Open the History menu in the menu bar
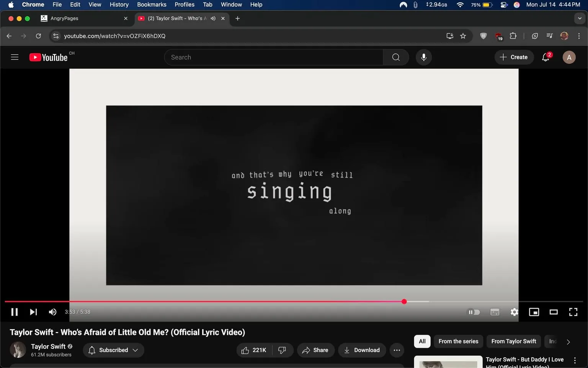This screenshot has height=368, width=588. 119,5
